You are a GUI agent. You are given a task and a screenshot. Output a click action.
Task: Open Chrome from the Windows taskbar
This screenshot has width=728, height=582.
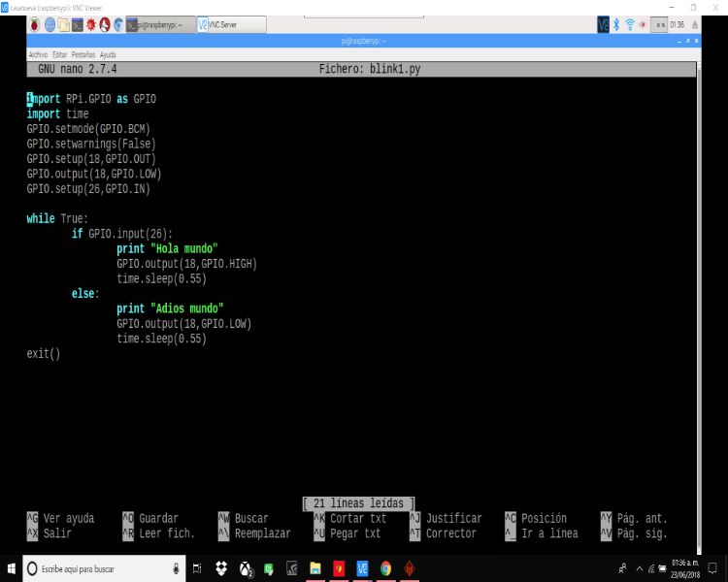tap(385, 569)
